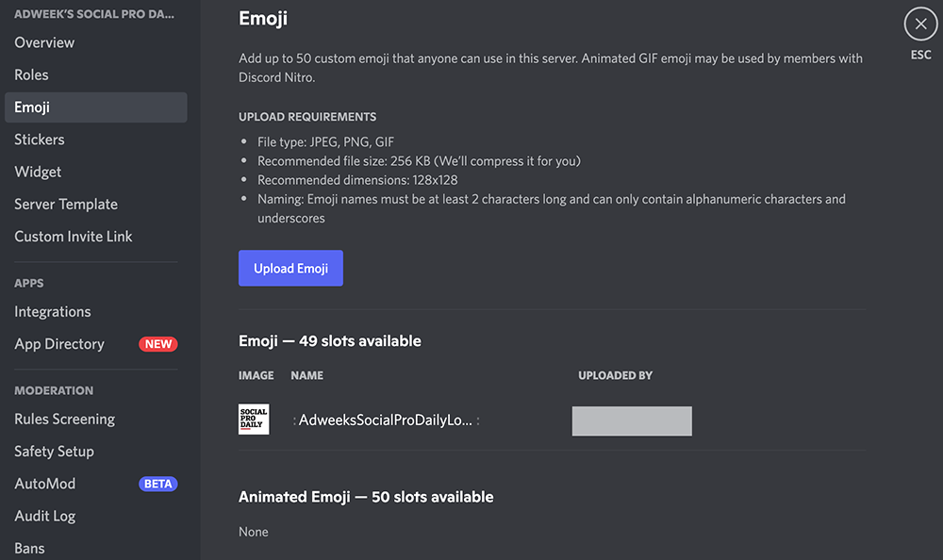This screenshot has height=560, width=943.
Task: View the Audit Log
Action: (44, 516)
